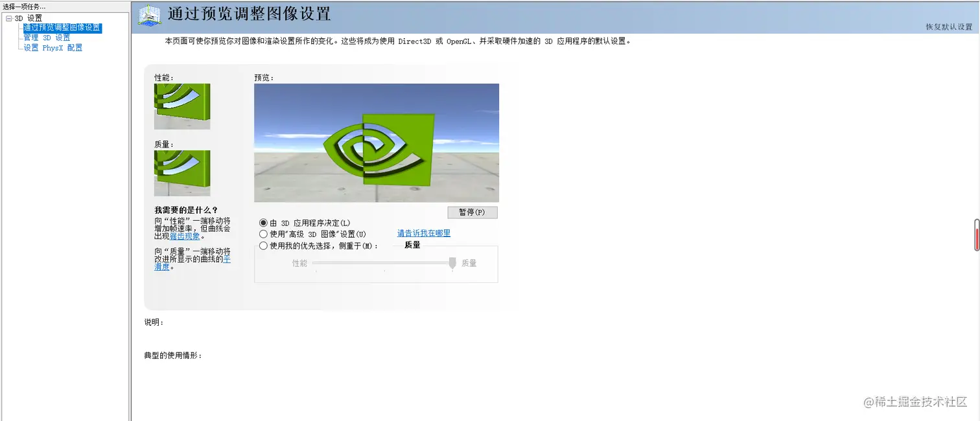Click the 性能–质量 slider handle
980x421 pixels.
(452, 263)
